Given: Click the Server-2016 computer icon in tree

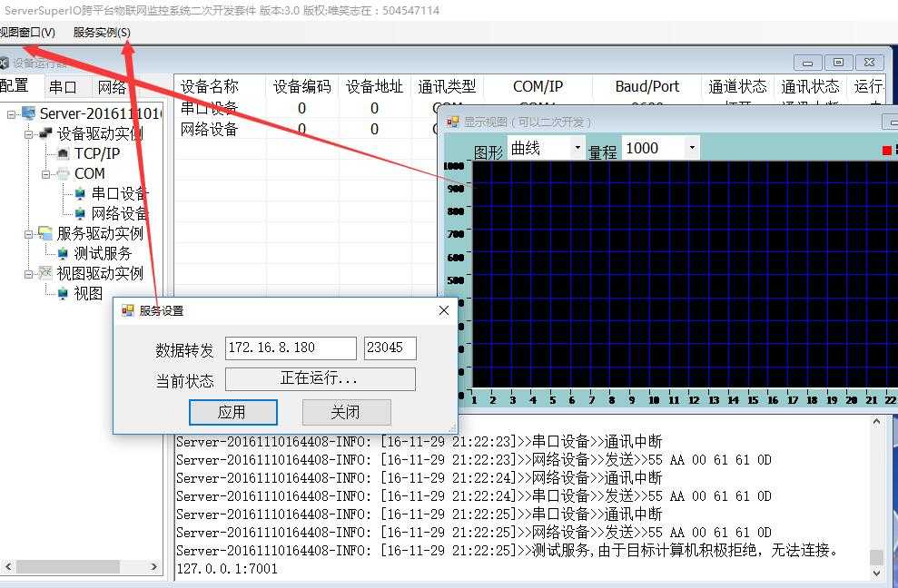Looking at the screenshot, I should coord(29,113).
